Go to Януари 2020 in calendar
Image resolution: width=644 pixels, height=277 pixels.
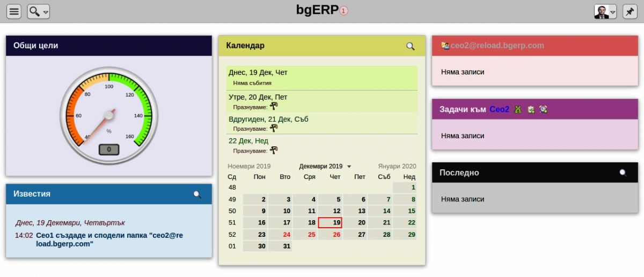(397, 166)
